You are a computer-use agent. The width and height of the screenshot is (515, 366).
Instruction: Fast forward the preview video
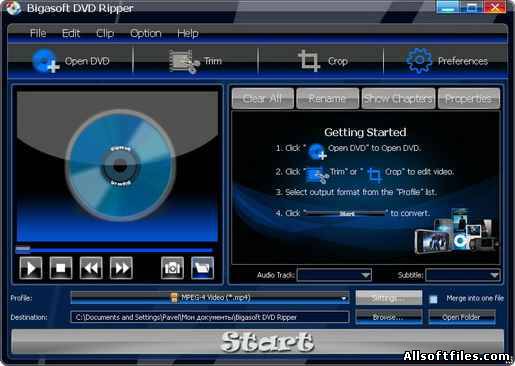coord(121,268)
